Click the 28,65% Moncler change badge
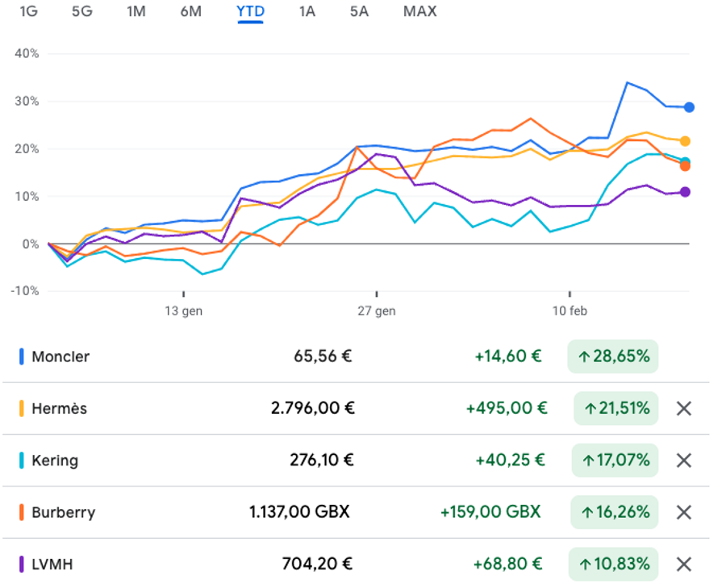 [x=612, y=356]
